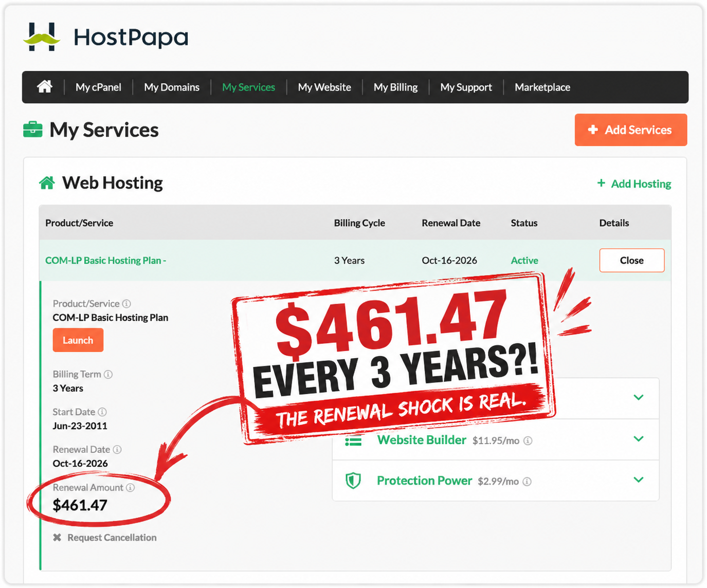The width and height of the screenshot is (707, 588).
Task: Click info icon after Protection Power price
Action: pyautogui.click(x=527, y=482)
